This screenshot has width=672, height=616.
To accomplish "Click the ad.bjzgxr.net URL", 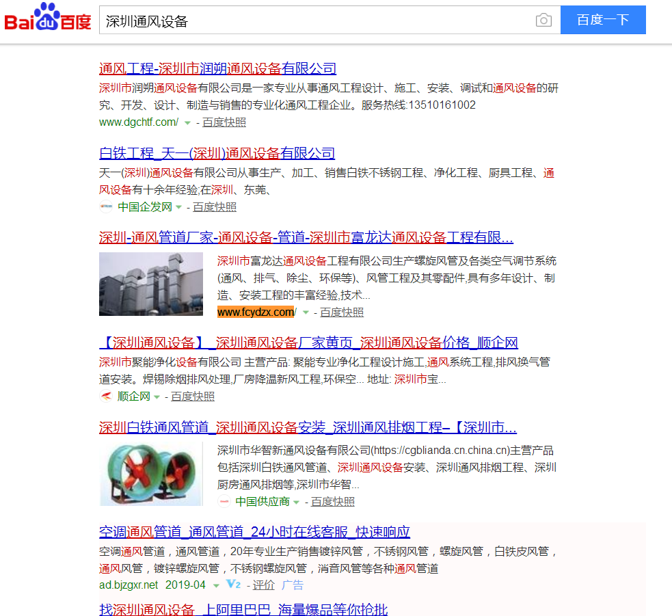I will pos(129,585).
